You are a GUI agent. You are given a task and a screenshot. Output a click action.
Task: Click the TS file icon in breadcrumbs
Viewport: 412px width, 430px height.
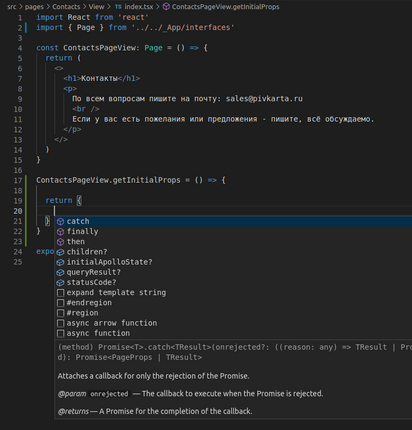tap(118, 7)
